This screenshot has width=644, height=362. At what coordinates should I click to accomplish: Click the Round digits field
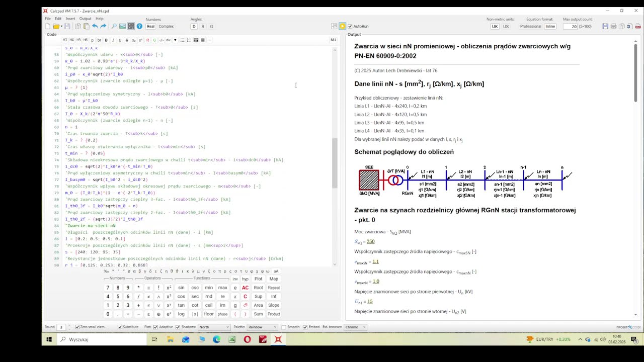pos(62,327)
